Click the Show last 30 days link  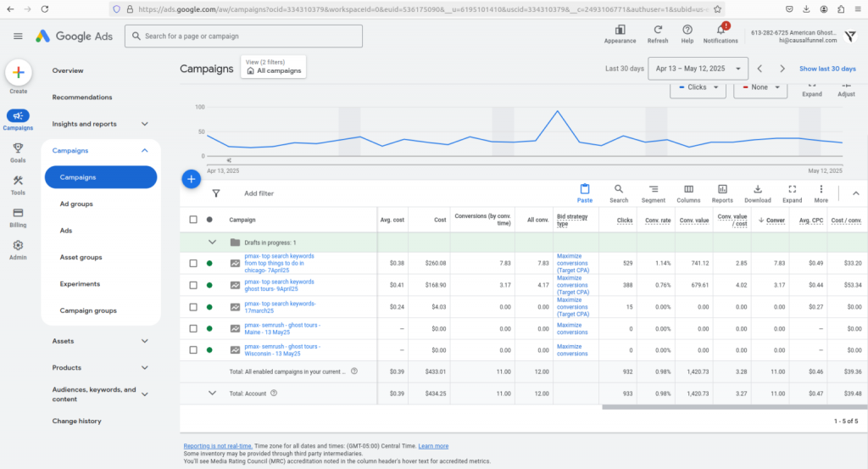(826, 69)
